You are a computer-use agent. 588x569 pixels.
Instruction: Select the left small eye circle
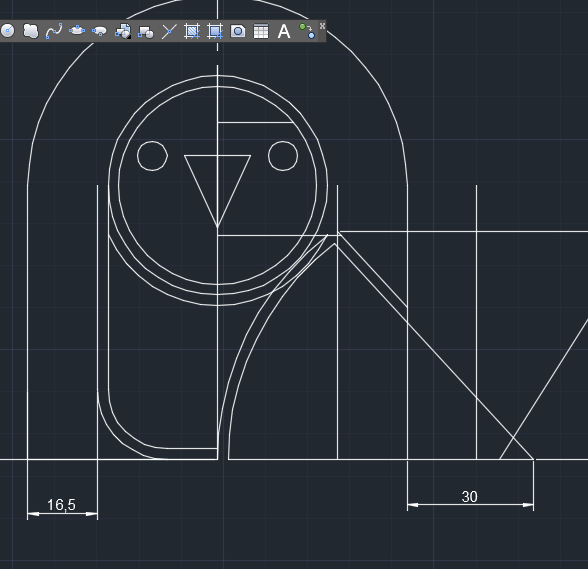(152, 156)
